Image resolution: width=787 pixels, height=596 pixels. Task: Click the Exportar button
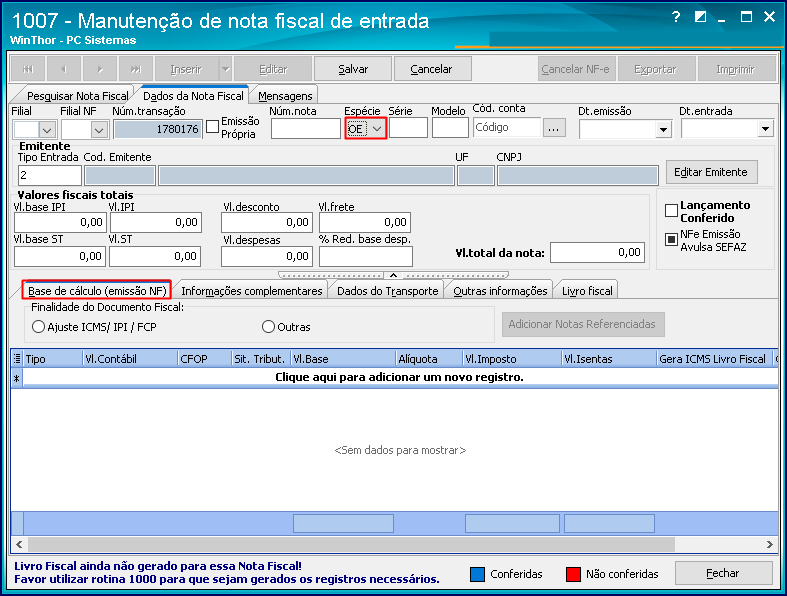(x=655, y=69)
